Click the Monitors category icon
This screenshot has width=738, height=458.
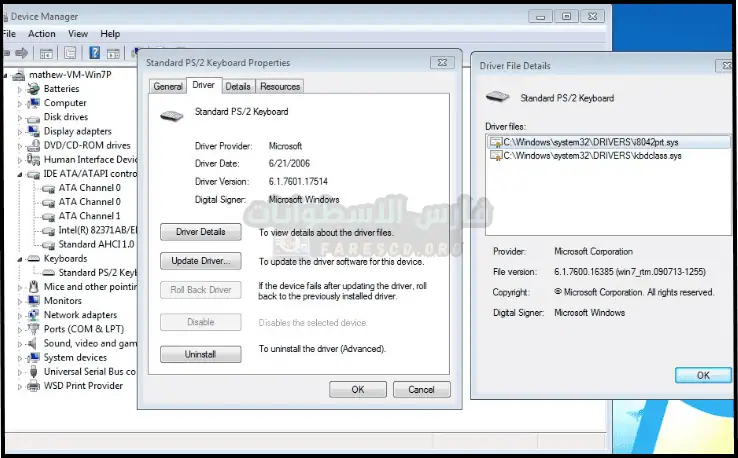[x=33, y=301]
